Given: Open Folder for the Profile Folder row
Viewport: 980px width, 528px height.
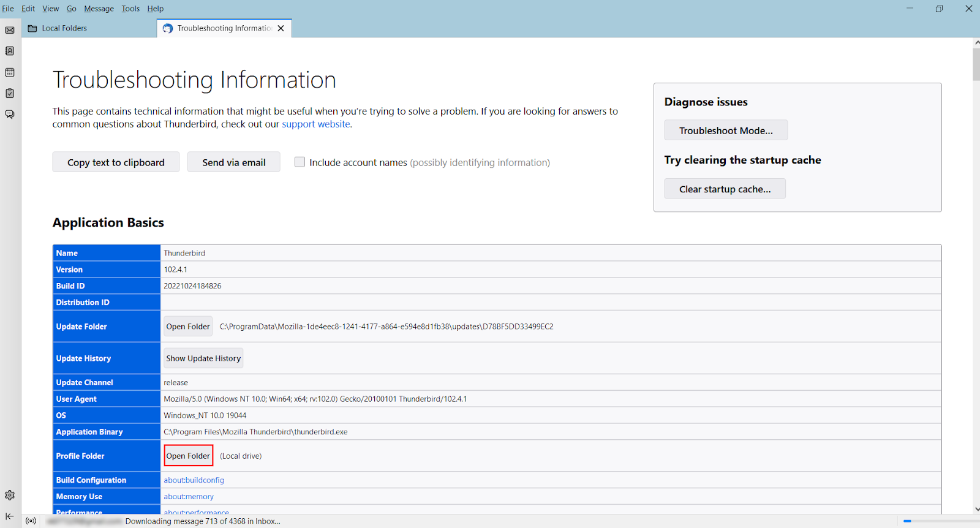Looking at the screenshot, I should pos(188,456).
